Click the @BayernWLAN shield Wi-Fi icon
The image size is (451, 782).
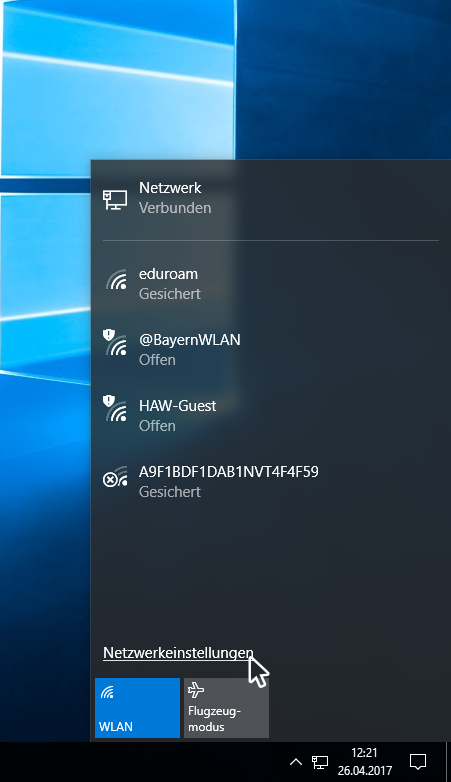[x=115, y=343]
